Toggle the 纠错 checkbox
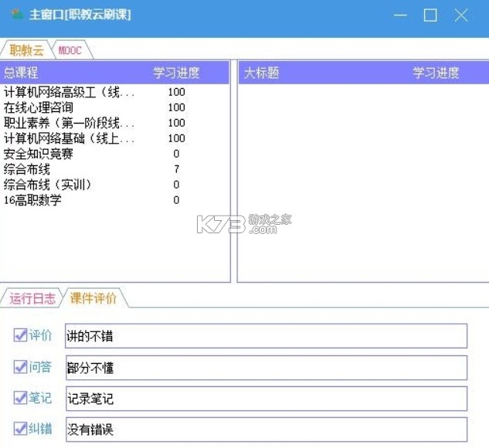This screenshot has width=489, height=448. click(x=20, y=429)
